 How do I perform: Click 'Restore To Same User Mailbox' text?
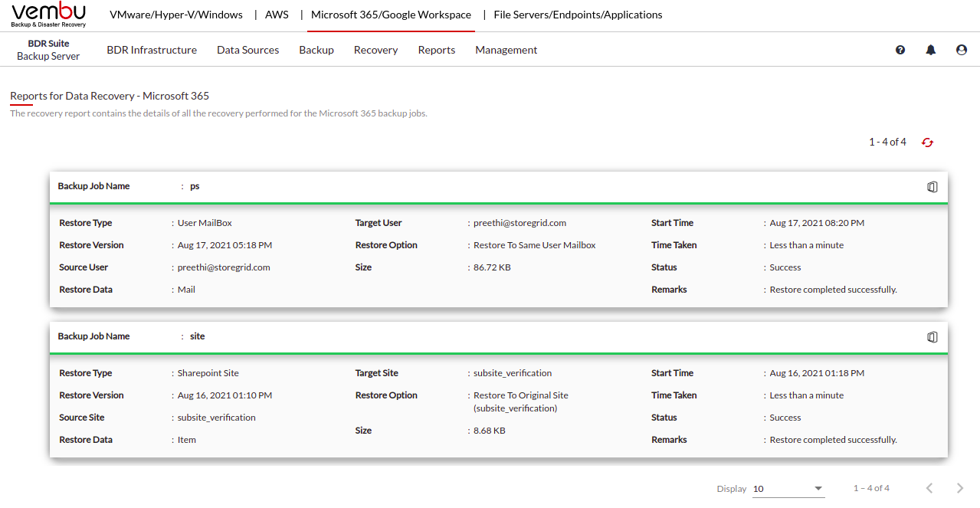pos(534,245)
